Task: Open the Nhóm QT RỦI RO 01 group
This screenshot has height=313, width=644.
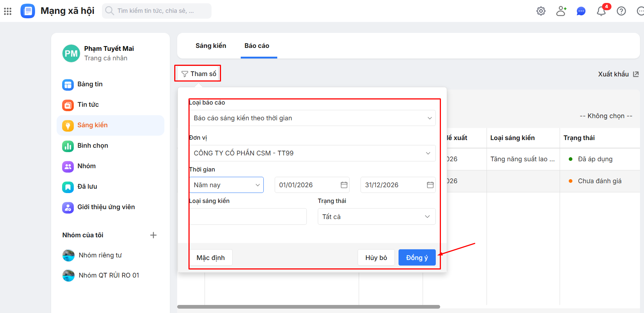Action: (109, 275)
